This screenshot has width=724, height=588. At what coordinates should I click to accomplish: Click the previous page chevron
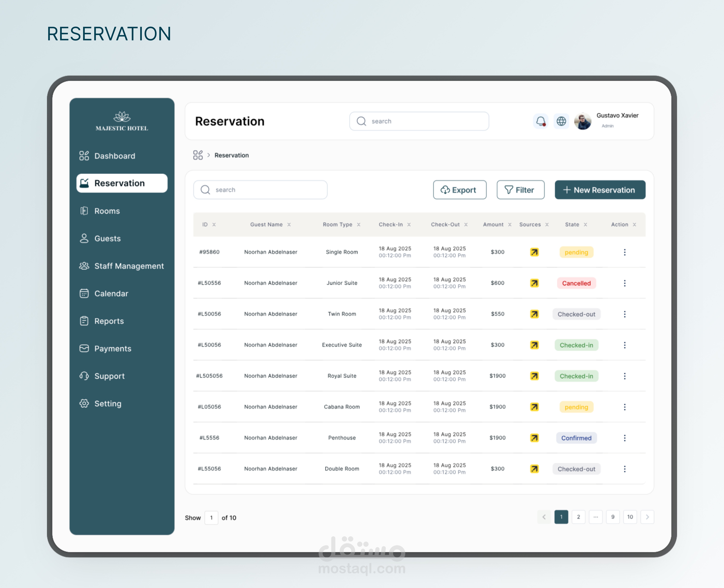tap(544, 517)
